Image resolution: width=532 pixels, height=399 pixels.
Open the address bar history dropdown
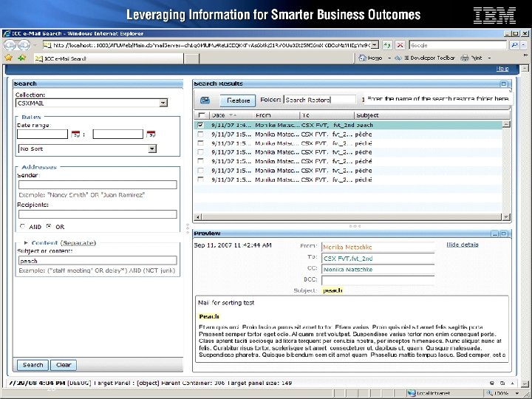coord(374,45)
